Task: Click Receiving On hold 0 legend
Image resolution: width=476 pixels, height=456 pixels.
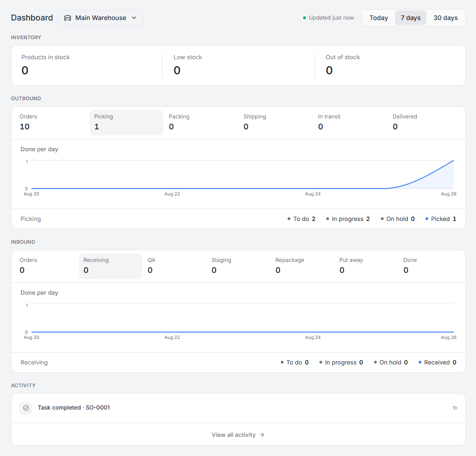Action: [x=391, y=362]
